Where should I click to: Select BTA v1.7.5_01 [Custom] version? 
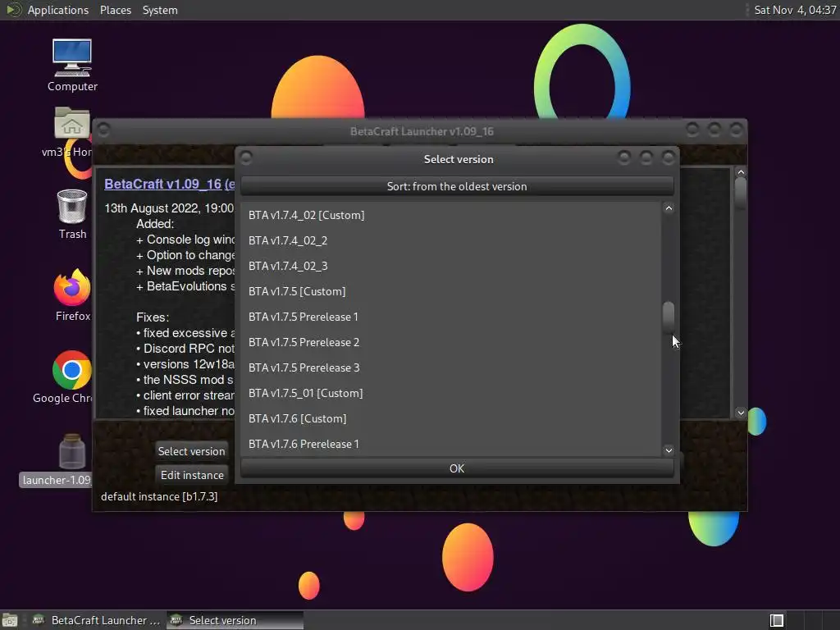click(x=450, y=393)
